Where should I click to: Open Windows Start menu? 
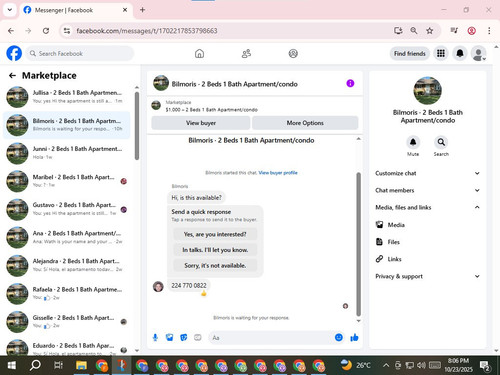coord(12,365)
